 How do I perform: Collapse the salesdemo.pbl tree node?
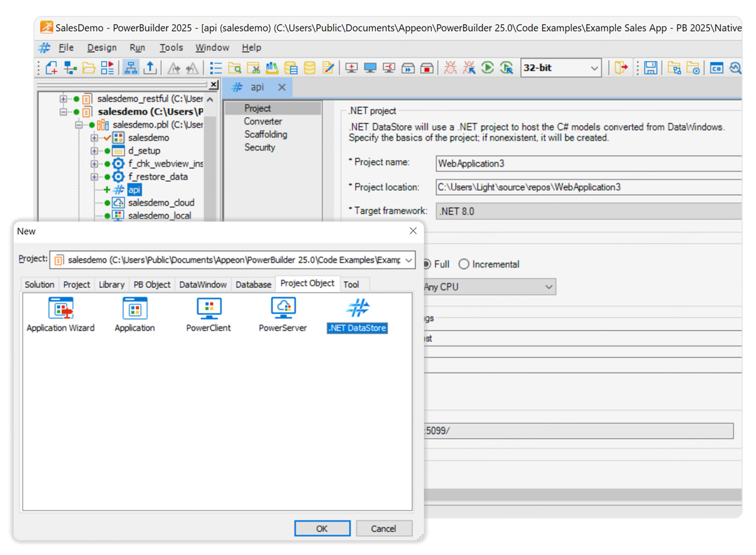pos(79,125)
